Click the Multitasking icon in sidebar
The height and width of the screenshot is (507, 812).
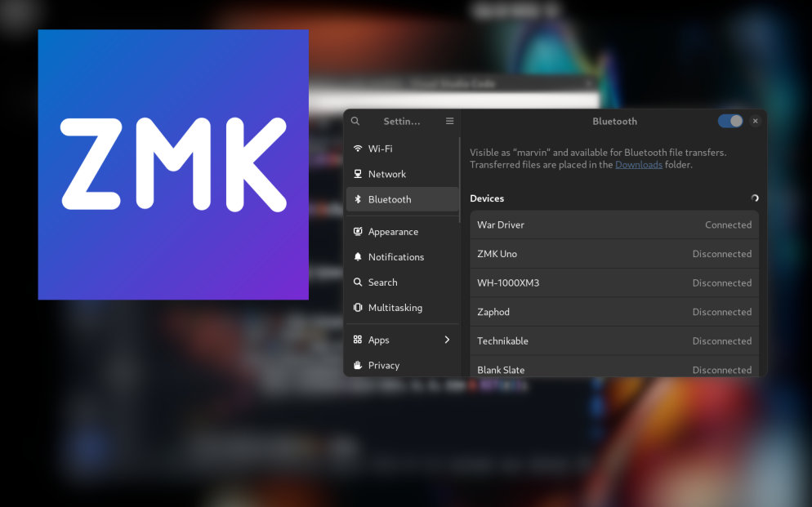[x=358, y=308]
